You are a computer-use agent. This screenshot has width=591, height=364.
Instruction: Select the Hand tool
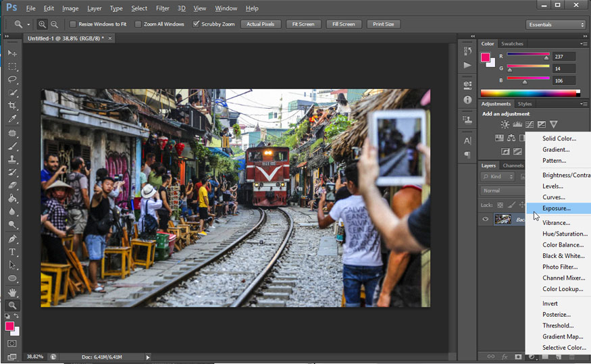point(12,292)
